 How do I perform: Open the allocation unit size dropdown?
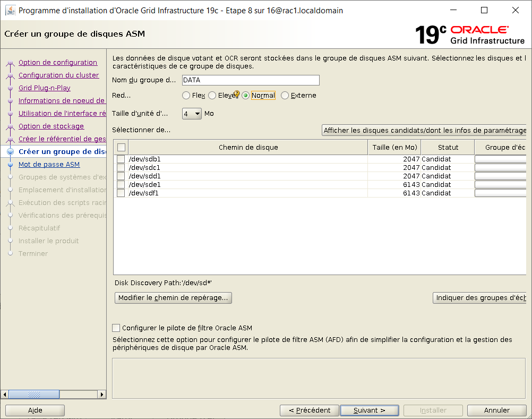(x=192, y=114)
